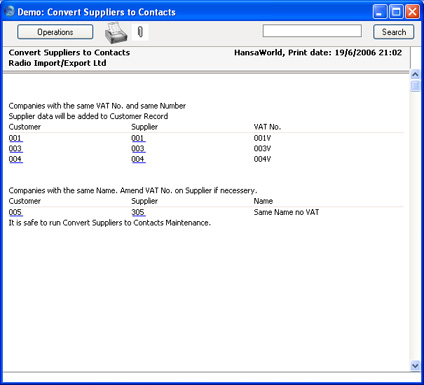Click the 'VAT No.' column header
The height and width of the screenshot is (385, 424).
267,127
